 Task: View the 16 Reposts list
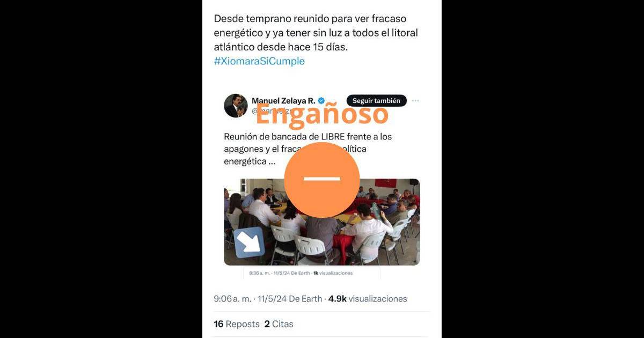(237, 324)
